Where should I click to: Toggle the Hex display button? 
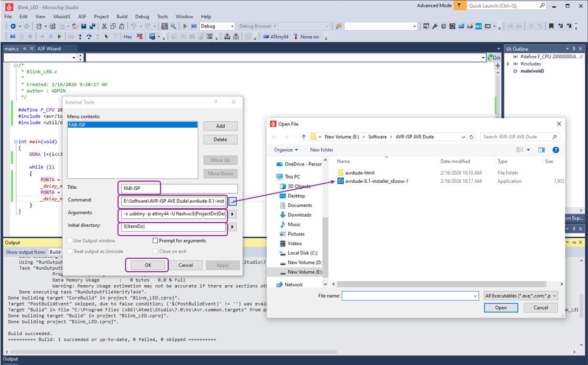coord(128,37)
